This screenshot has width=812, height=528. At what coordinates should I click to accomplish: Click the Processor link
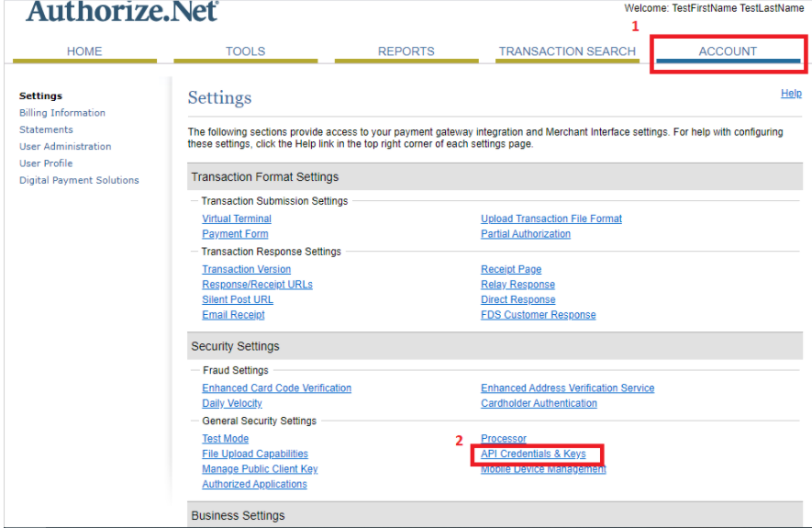click(x=504, y=438)
